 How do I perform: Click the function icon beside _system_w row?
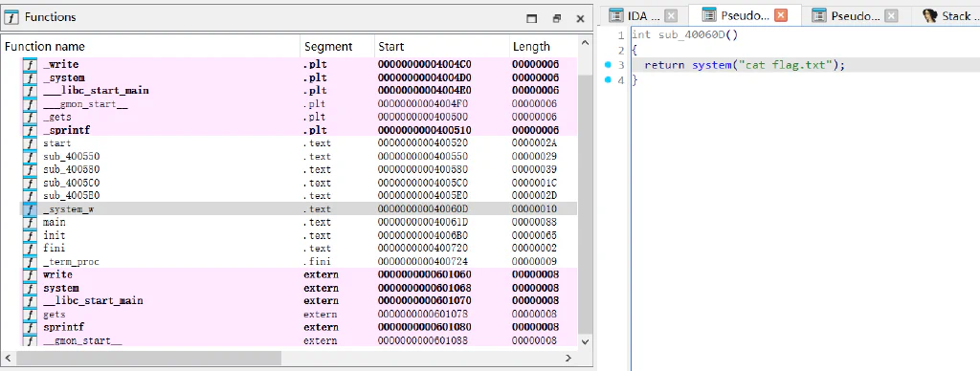tap(30, 208)
